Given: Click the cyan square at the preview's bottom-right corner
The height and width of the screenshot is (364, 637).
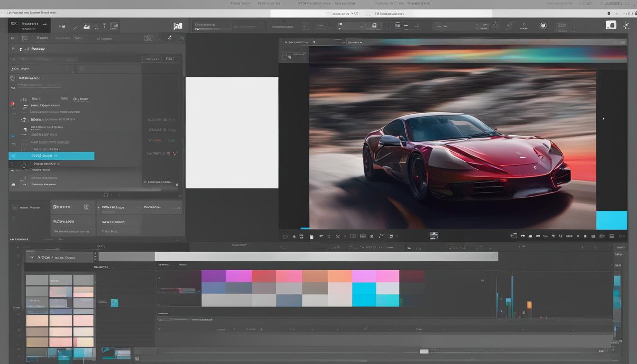Looking at the screenshot, I should click(611, 220).
